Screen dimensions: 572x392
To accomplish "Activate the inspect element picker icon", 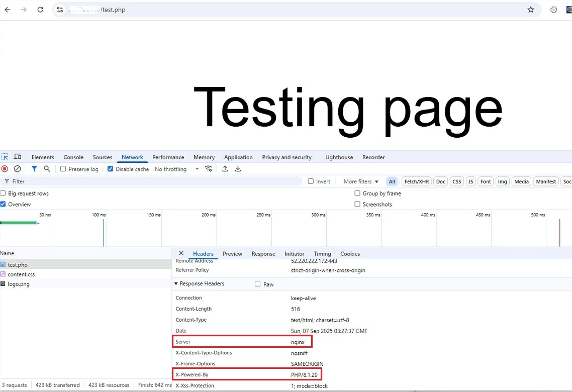I will click(5, 157).
